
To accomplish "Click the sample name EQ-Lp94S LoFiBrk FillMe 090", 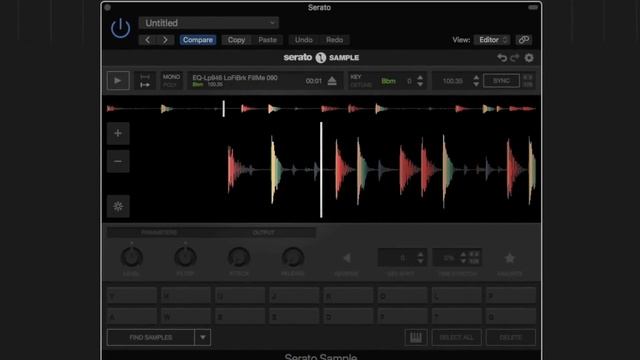I will click(x=235, y=78).
